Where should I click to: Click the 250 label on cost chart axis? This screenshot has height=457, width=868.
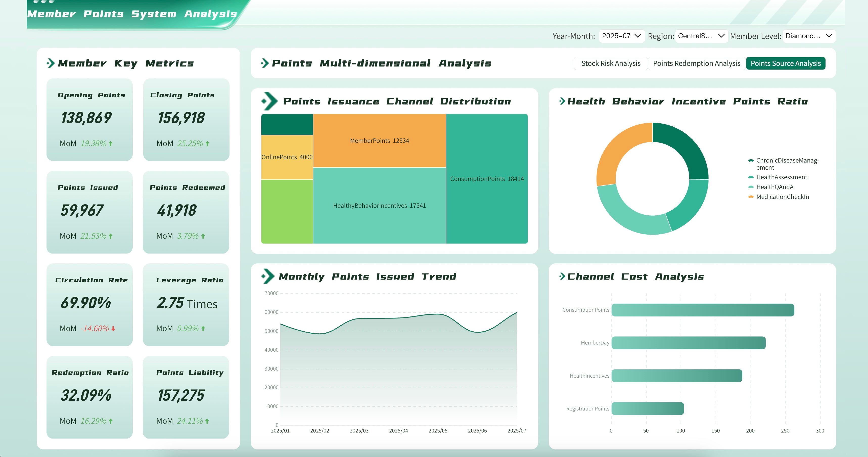[785, 431]
